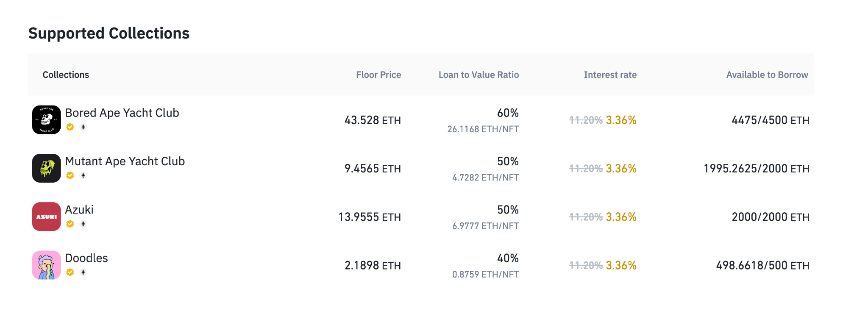868x311 pixels.
Task: Click the verified badge under Azuki
Action: 70,224
